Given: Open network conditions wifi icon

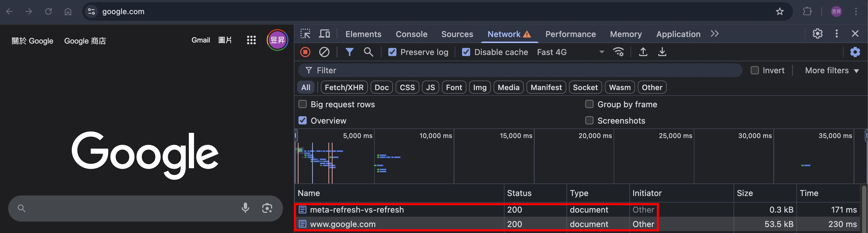Looking at the screenshot, I should click(x=619, y=52).
